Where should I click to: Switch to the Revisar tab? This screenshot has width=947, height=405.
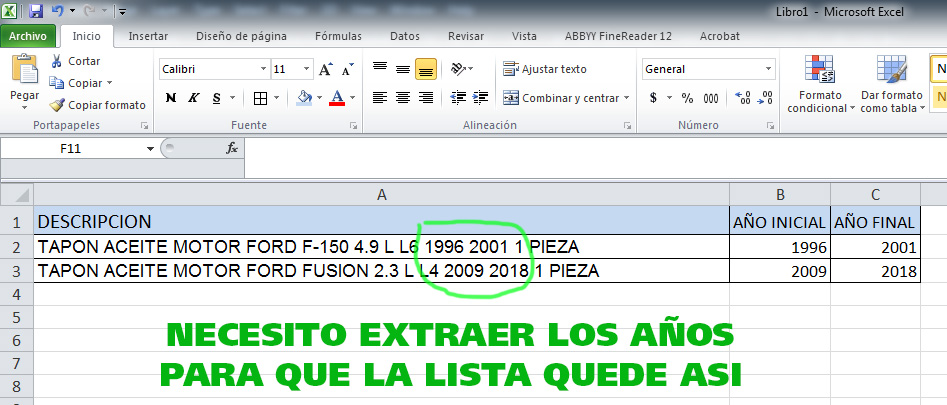coord(466,36)
